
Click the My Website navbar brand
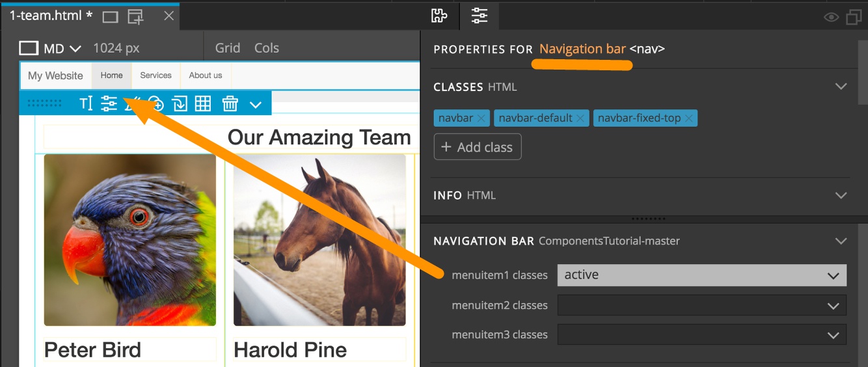(x=55, y=75)
